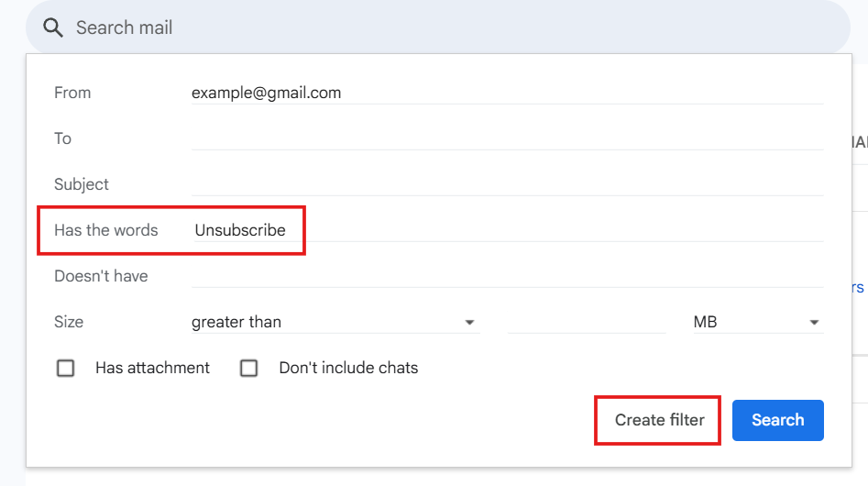This screenshot has width=868, height=486.
Task: Click the empty size value field
Action: click(586, 322)
